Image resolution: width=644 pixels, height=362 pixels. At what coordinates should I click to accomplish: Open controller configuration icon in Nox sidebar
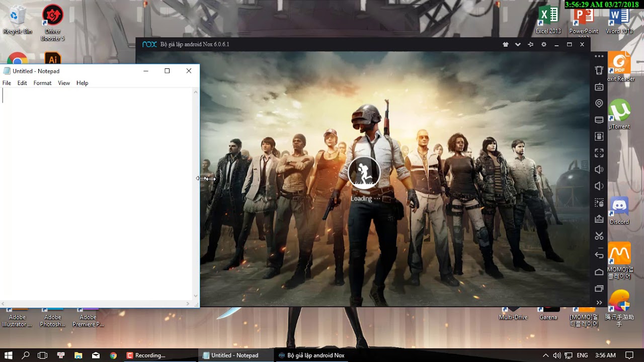tap(599, 136)
